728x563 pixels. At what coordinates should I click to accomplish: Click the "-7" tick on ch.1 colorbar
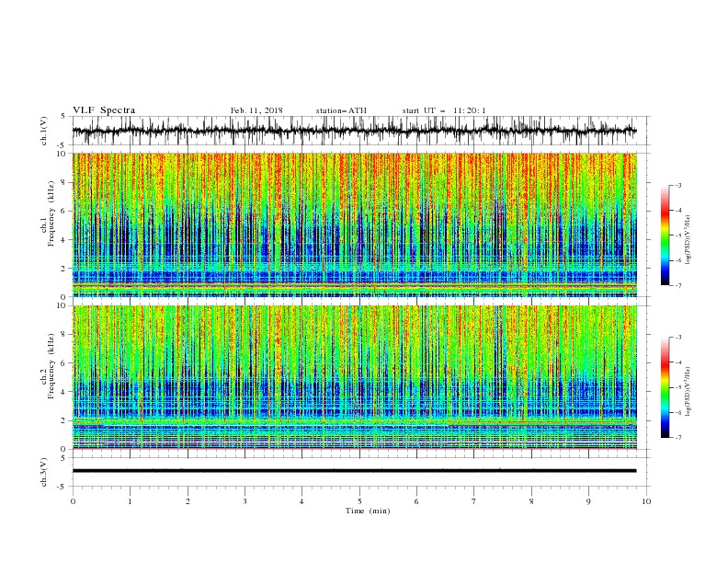pyautogui.click(x=677, y=285)
